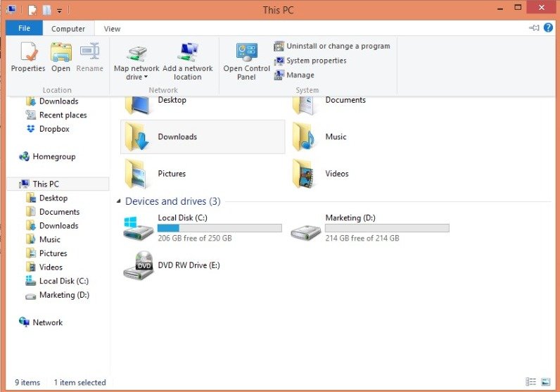560x392 pixels.
Task: Open Desktop under This PC in sidebar
Action: (47, 198)
